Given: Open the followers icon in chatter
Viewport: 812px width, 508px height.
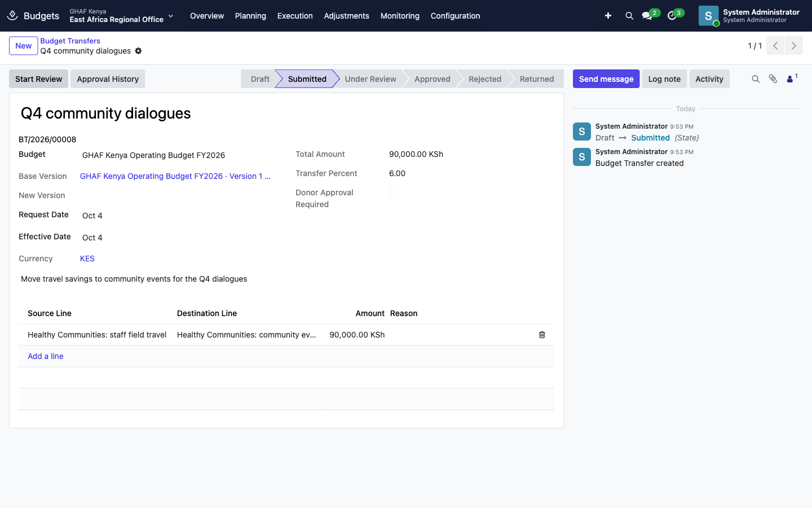Looking at the screenshot, I should (792, 78).
